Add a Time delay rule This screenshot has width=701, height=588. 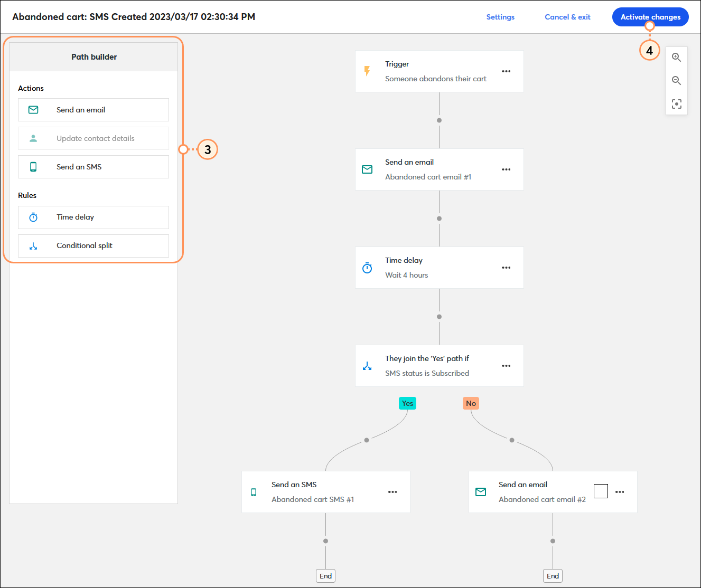coord(94,217)
